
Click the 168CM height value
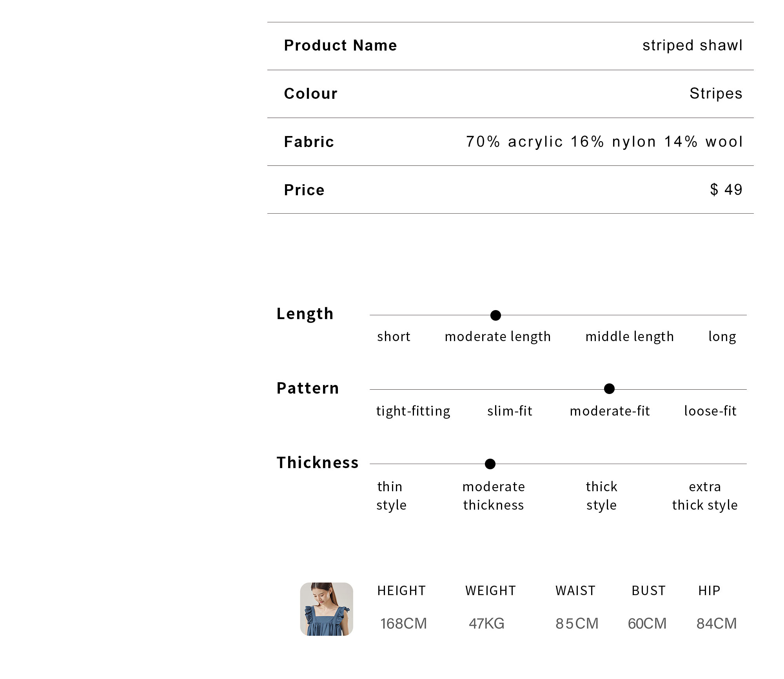[403, 624]
